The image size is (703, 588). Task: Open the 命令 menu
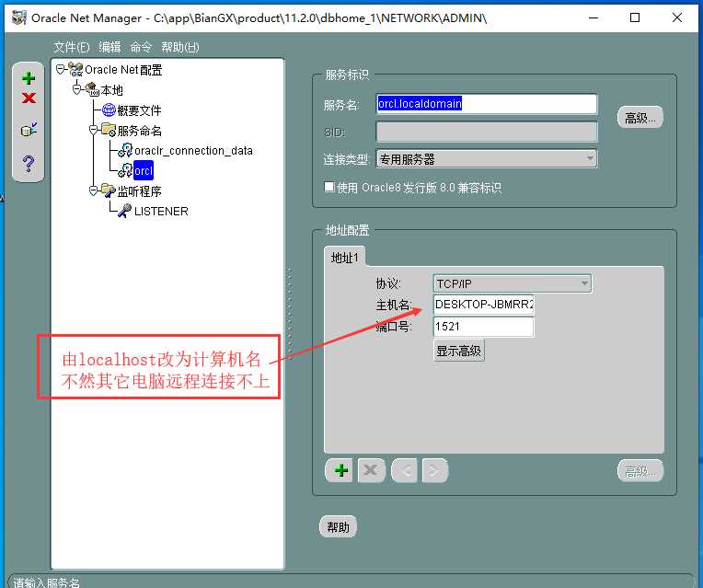tap(141, 47)
